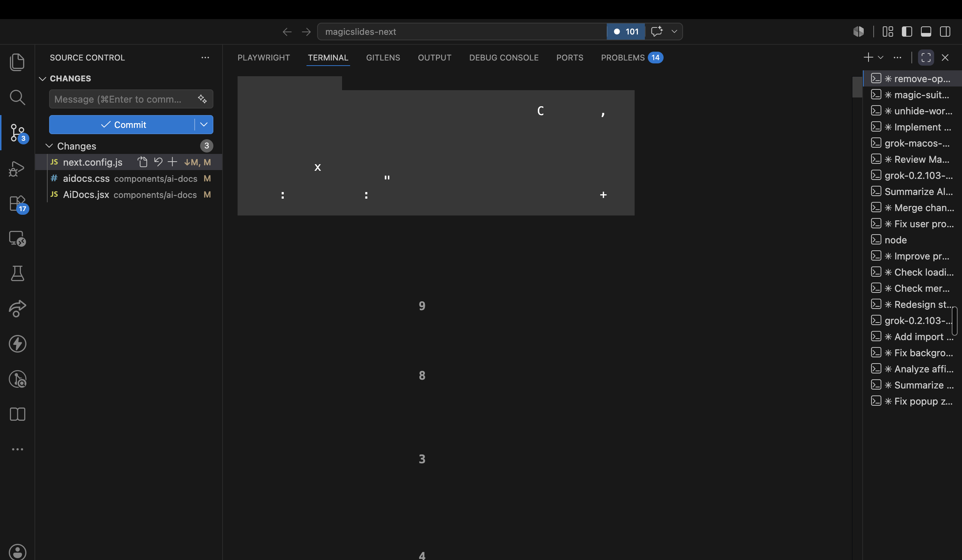Open the Explorer view in the activity bar
The height and width of the screenshot is (560, 962).
pyautogui.click(x=17, y=62)
